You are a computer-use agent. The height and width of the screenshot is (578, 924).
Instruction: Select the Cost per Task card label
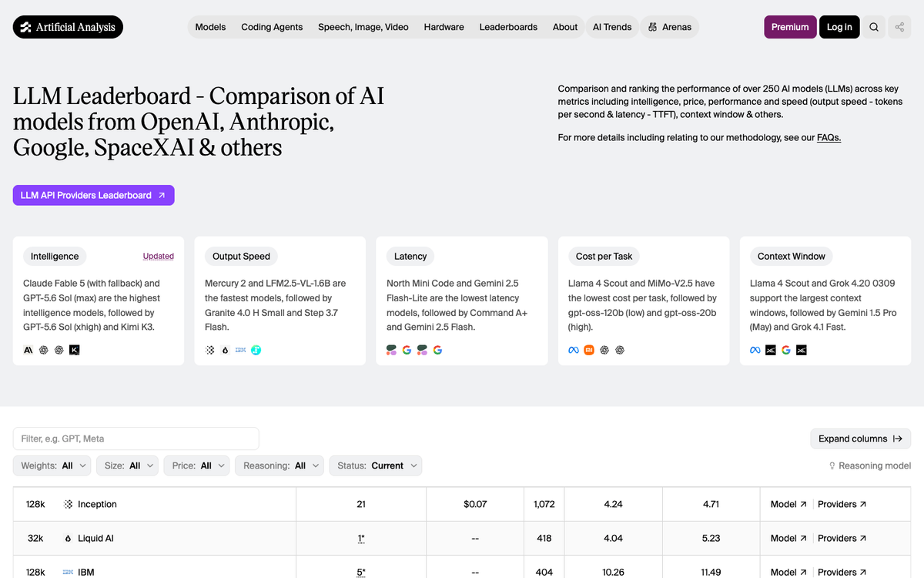(x=604, y=256)
